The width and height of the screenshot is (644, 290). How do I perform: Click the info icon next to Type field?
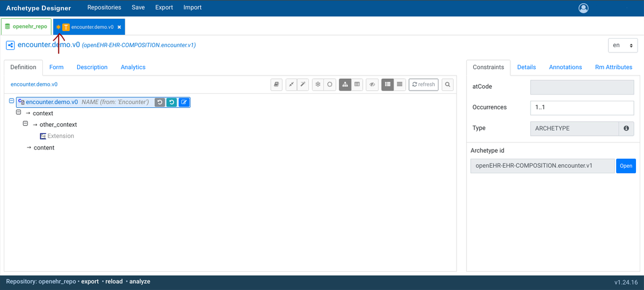coord(626,129)
